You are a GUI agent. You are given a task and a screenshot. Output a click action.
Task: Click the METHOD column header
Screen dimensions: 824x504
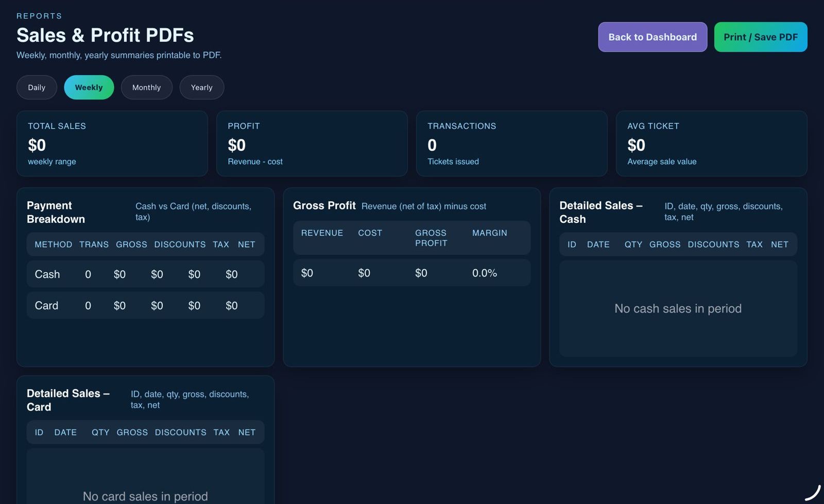[x=54, y=245]
